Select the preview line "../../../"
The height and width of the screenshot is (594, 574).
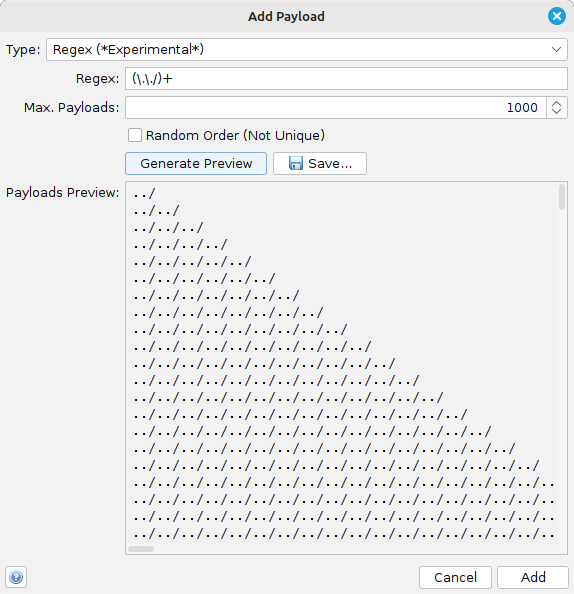pyautogui.click(x=168, y=228)
